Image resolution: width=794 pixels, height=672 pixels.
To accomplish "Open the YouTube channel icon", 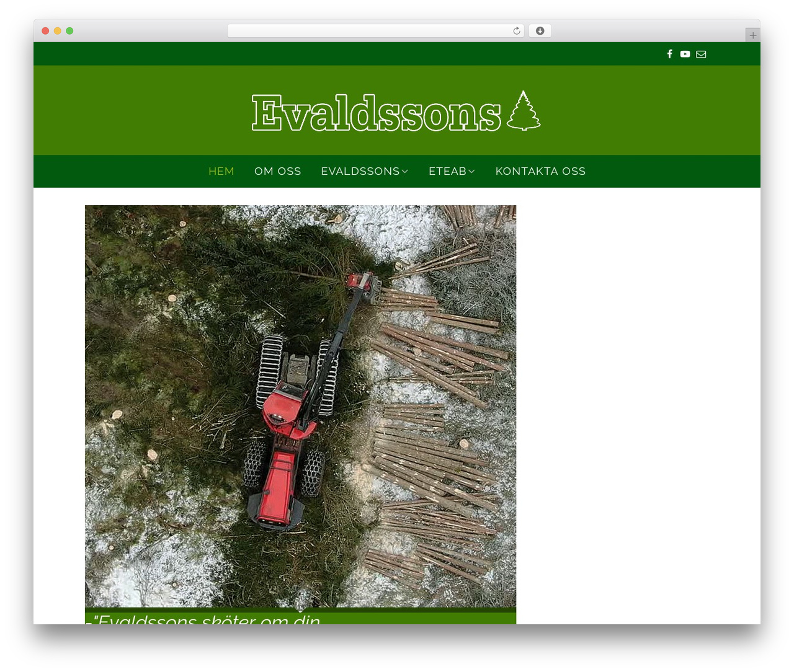I will click(x=685, y=54).
